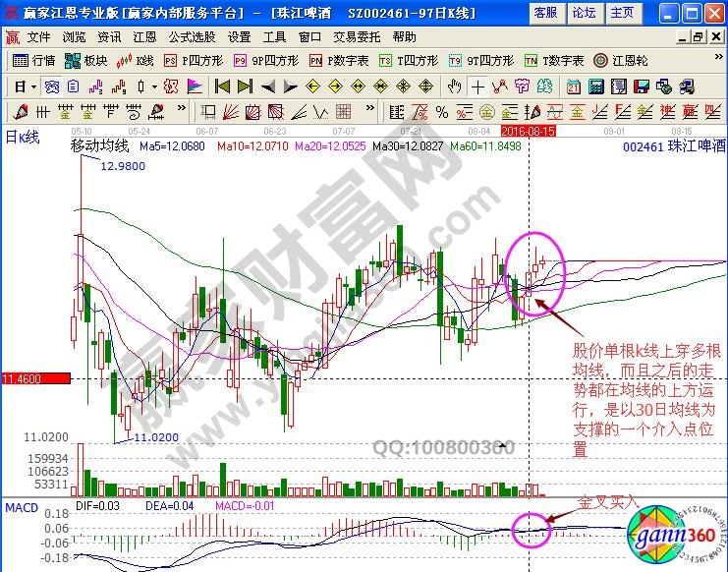Select the percent % tool icon
The height and width of the screenshot is (572, 728).
pyautogui.click(x=441, y=112)
